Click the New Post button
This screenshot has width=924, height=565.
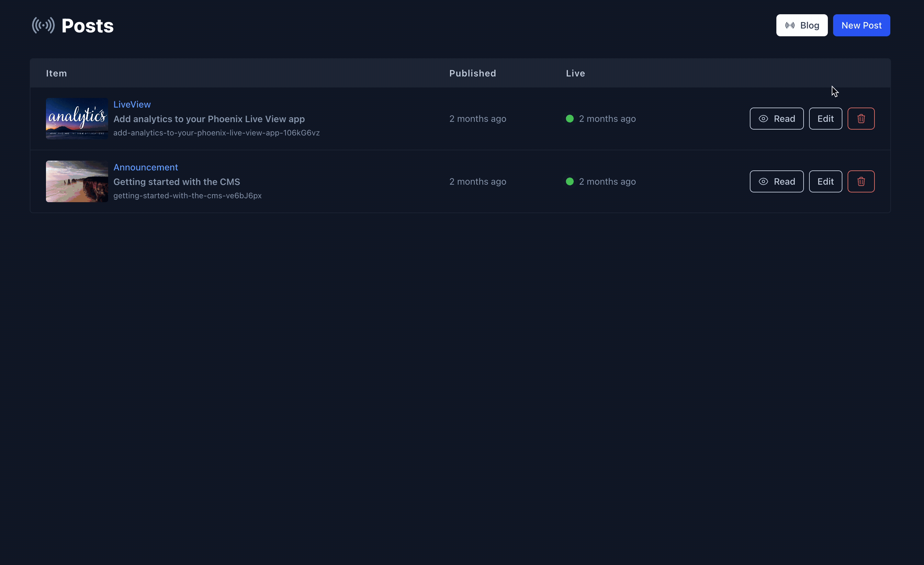coord(862,25)
